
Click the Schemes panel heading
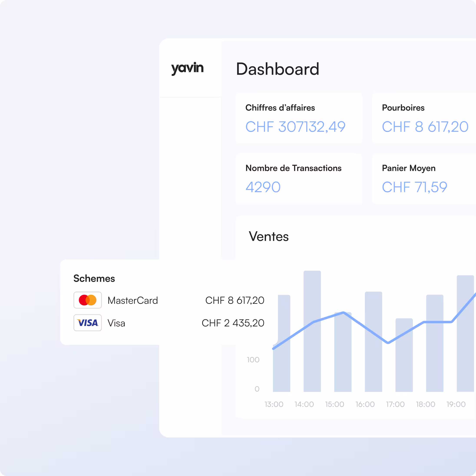(x=94, y=278)
